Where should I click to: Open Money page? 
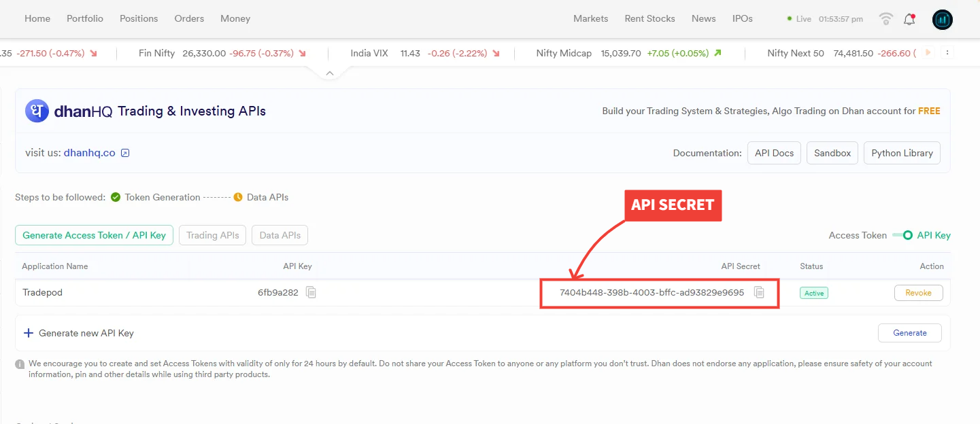pyautogui.click(x=235, y=18)
